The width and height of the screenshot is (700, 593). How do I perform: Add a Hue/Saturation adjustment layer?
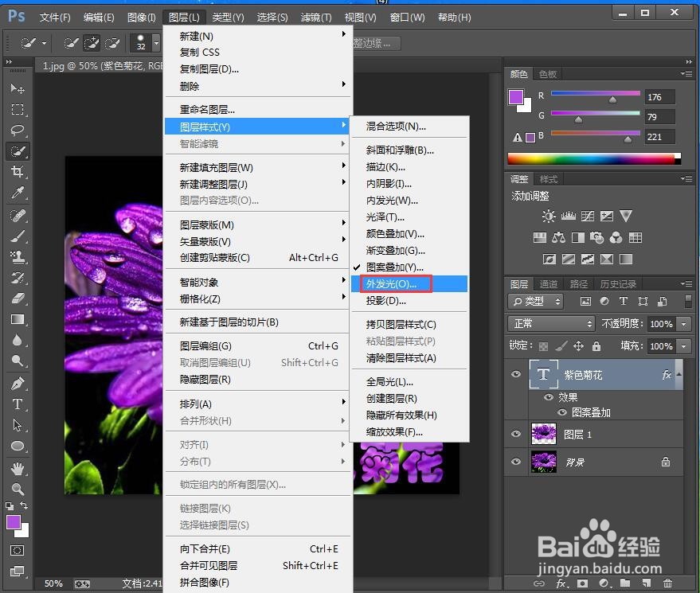pyautogui.click(x=540, y=237)
